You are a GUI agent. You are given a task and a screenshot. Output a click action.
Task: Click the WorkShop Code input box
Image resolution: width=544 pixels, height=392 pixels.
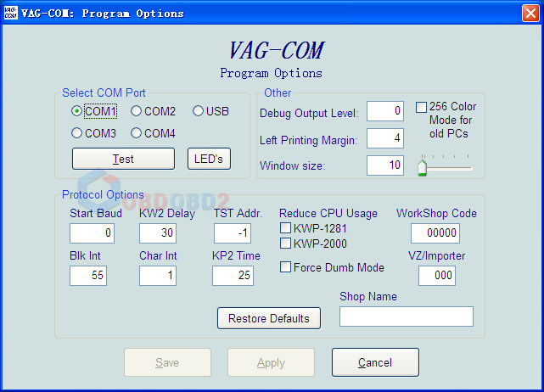pyautogui.click(x=435, y=233)
